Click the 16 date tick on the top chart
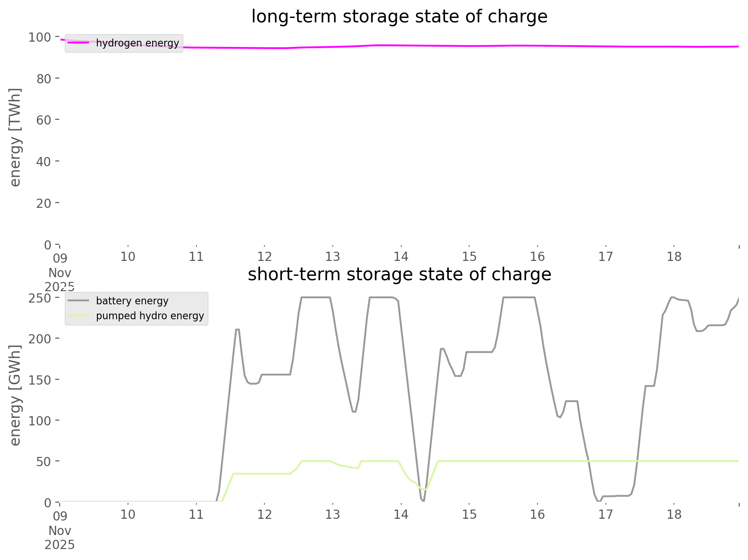This screenshot has height=560, width=748. (x=537, y=257)
